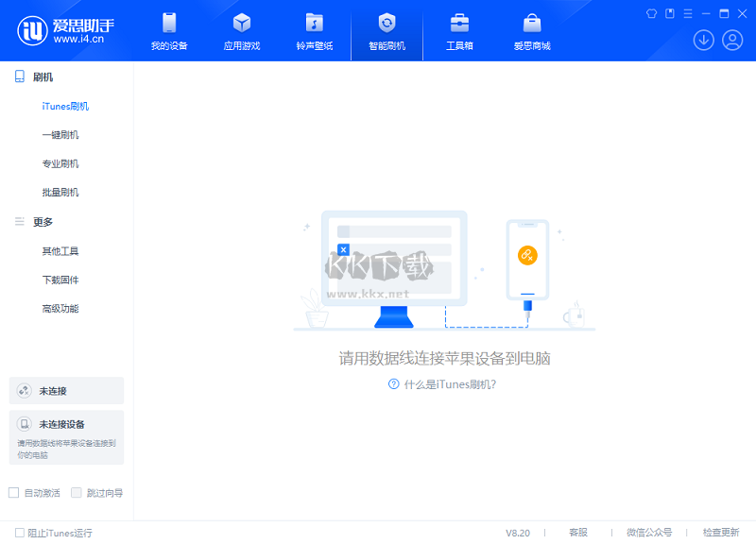Image resolution: width=756 pixels, height=544 pixels.
Task: Select iTunes刷机 in the sidebar
Action: click(x=65, y=106)
